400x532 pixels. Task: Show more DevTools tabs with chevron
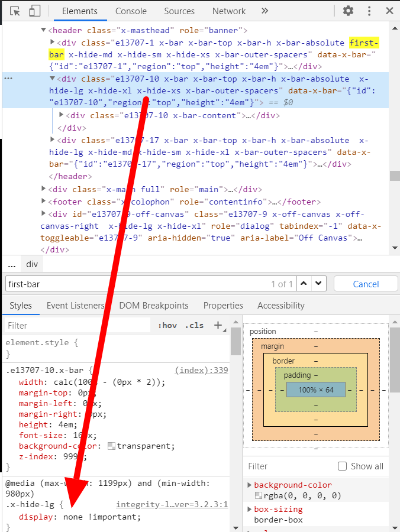264,11
